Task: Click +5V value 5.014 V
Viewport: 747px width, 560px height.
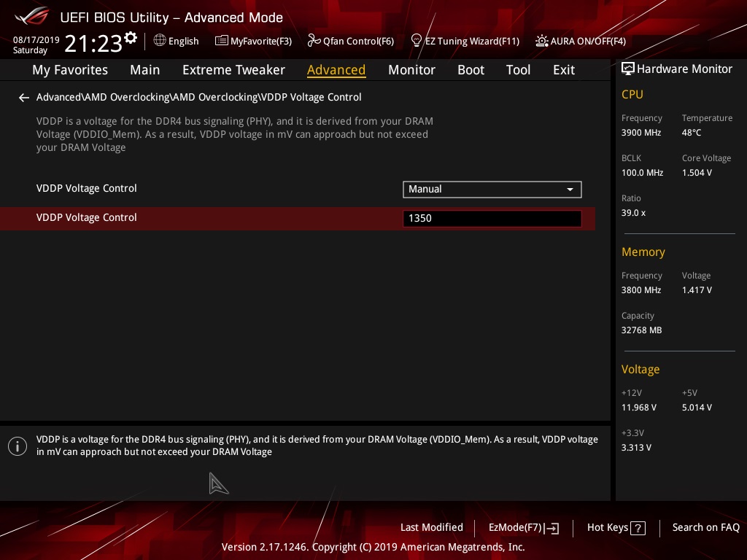Action: tap(697, 407)
